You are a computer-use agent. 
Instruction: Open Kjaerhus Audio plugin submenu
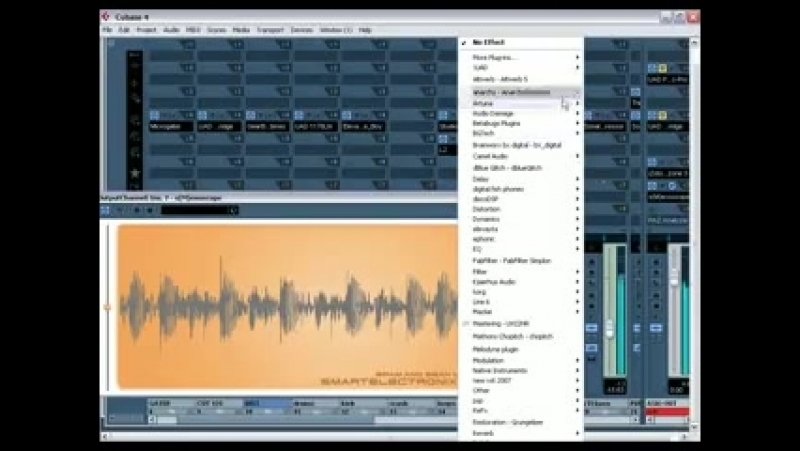click(x=521, y=282)
